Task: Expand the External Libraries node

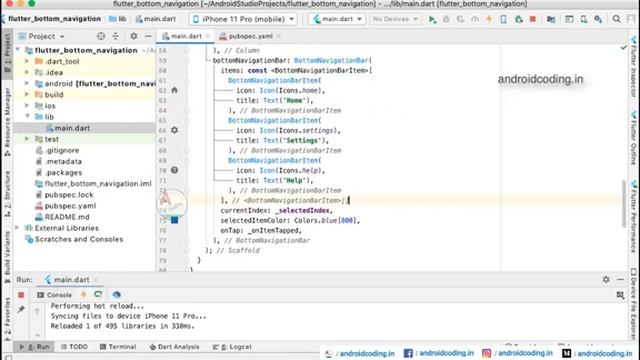Action: point(18,228)
